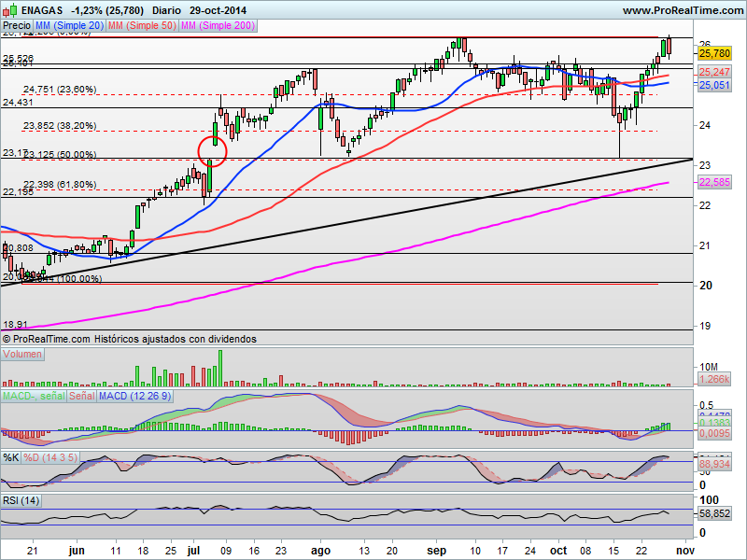The image size is (747, 560).
Task: Click the 'sep' month label on time axis
Action: click(x=436, y=551)
